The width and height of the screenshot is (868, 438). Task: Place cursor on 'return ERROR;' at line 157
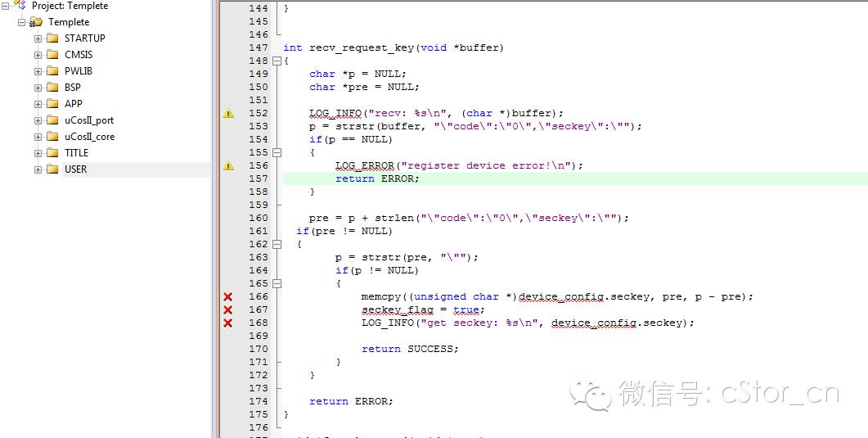tap(377, 178)
